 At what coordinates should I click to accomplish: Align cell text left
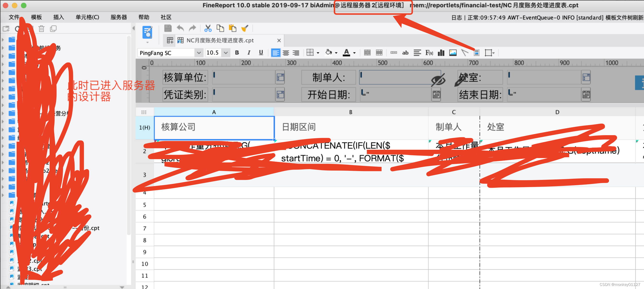(x=276, y=53)
